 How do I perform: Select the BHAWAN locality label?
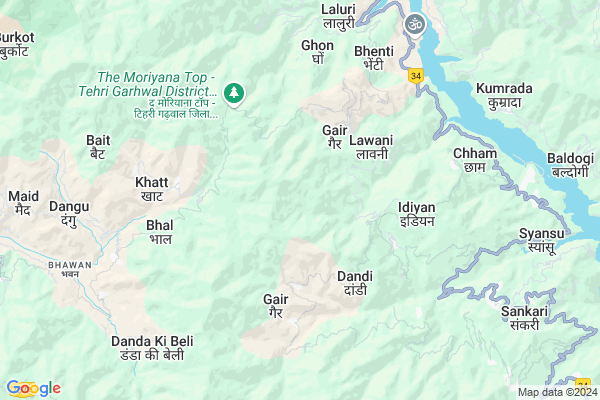[x=70, y=269]
